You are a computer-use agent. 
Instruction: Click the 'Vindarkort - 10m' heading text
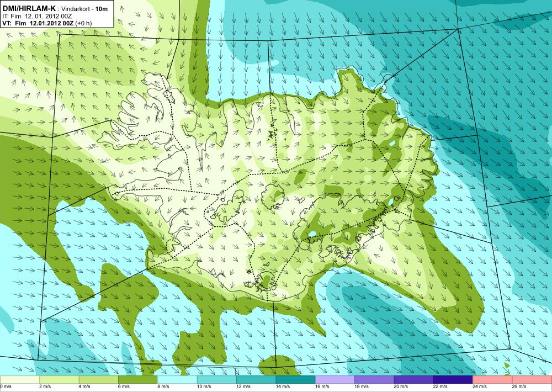click(x=84, y=9)
